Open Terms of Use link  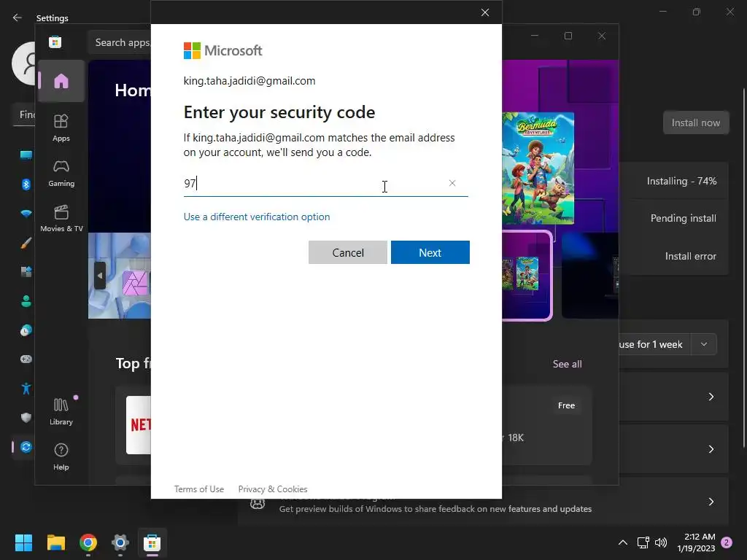[x=198, y=489]
